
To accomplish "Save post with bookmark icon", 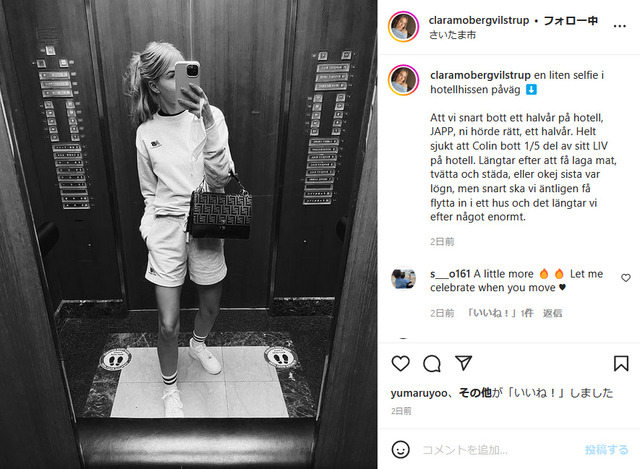I will pos(621,363).
